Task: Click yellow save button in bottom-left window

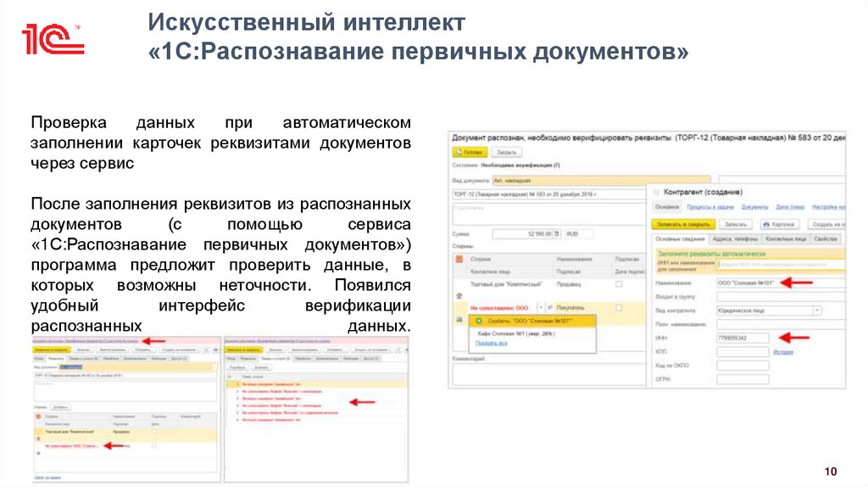Action: click(51, 350)
